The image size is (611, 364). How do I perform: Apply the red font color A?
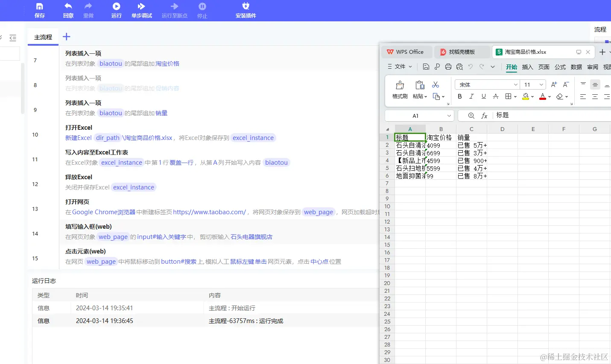tap(543, 96)
